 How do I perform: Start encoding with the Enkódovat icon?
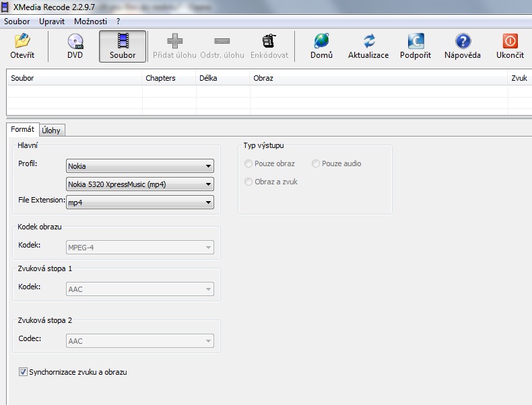click(x=269, y=46)
